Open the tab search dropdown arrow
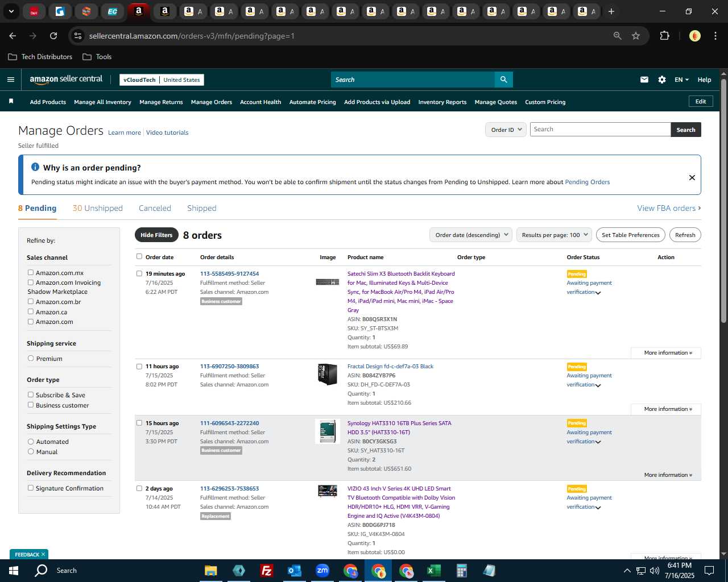 [x=11, y=11]
